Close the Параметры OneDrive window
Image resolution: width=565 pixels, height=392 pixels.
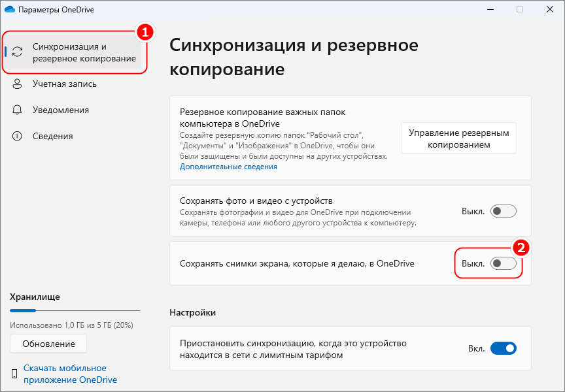[x=550, y=9]
